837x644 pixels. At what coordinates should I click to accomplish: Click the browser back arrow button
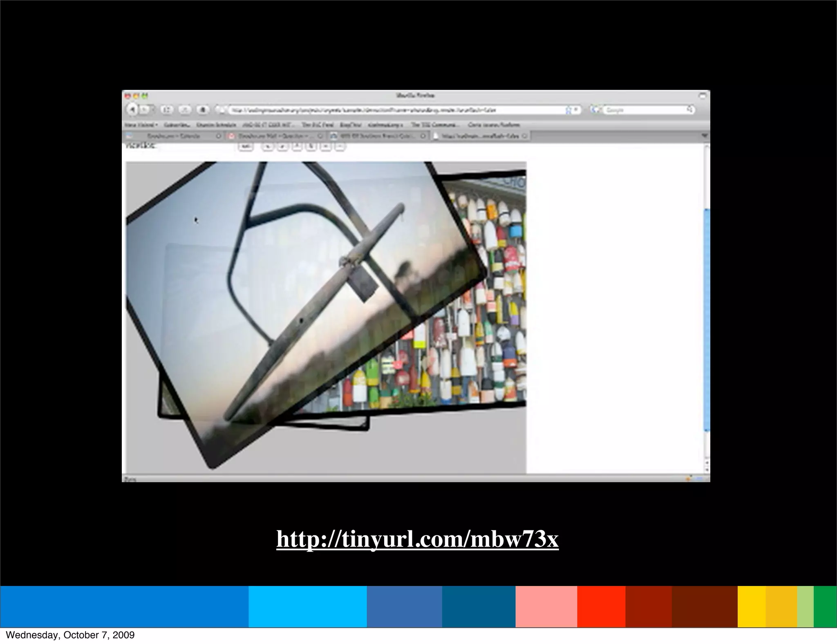[x=132, y=110]
